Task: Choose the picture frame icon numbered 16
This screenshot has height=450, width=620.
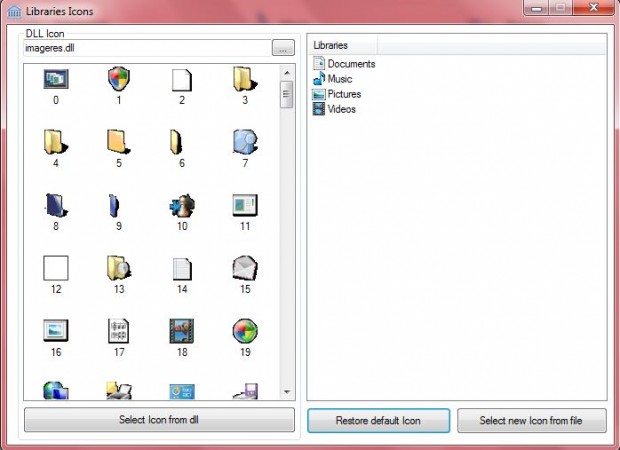Action: pyautogui.click(x=56, y=330)
